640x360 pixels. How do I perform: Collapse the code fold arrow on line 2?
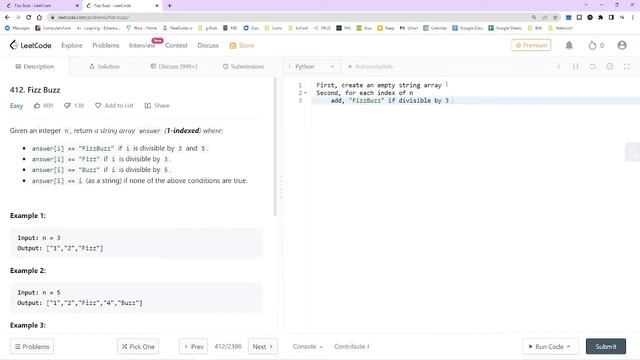(305, 93)
